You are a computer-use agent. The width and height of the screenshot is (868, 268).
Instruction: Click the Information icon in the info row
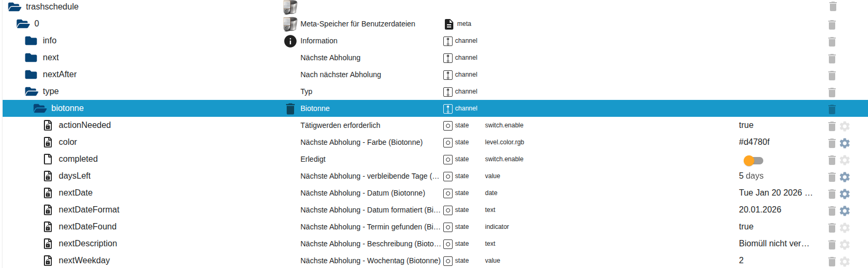pos(290,41)
